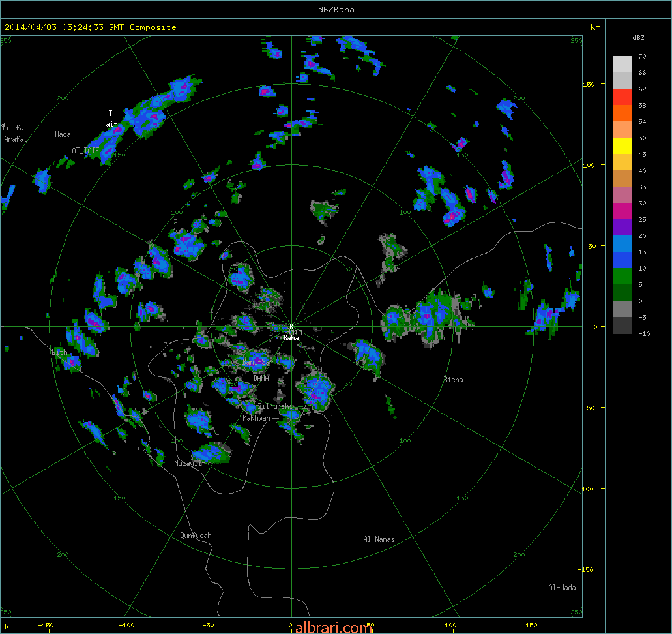Click the bright green 10 dBZ legend swatch

tap(622, 277)
